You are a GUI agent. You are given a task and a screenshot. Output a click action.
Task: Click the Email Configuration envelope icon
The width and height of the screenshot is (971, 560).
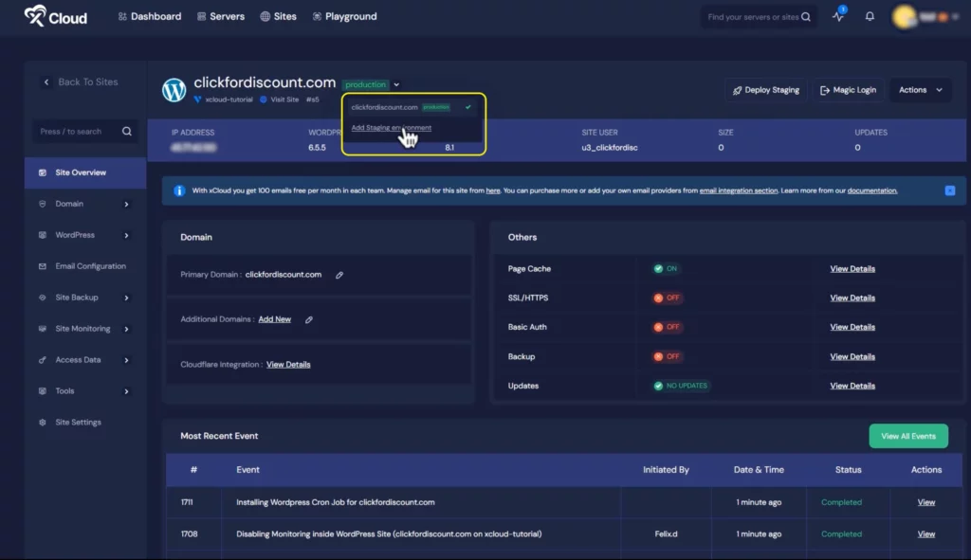(x=42, y=266)
